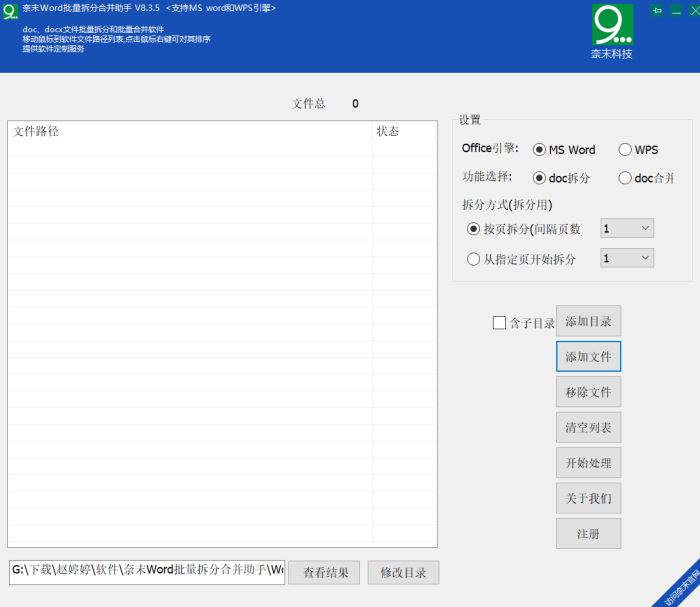Visit the official site via corner ribbon
This screenshot has width=700, height=607.
click(681, 587)
